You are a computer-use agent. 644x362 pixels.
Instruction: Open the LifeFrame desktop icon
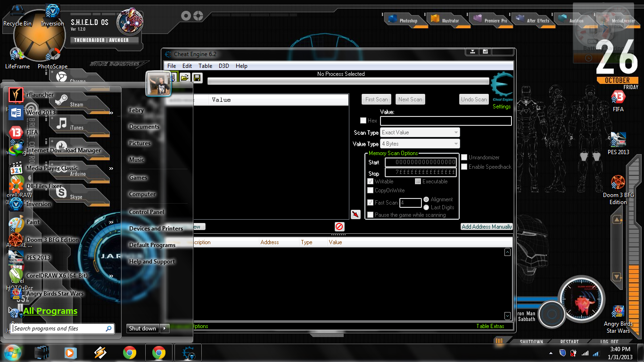(x=17, y=58)
